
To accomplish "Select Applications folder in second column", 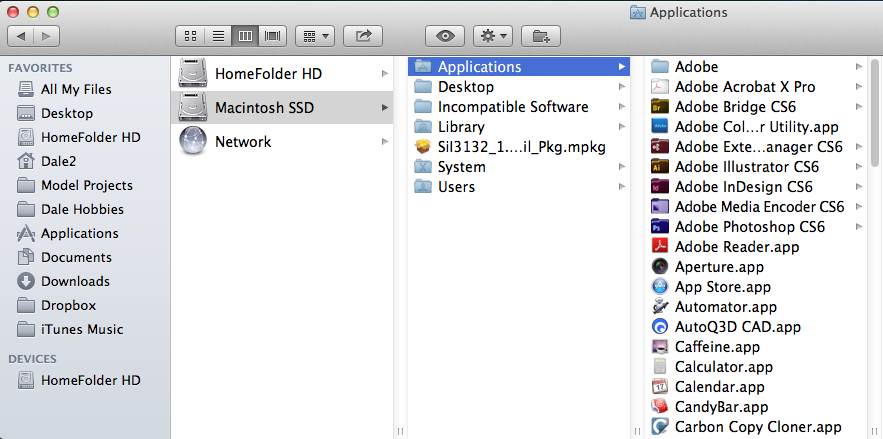I will [519, 66].
